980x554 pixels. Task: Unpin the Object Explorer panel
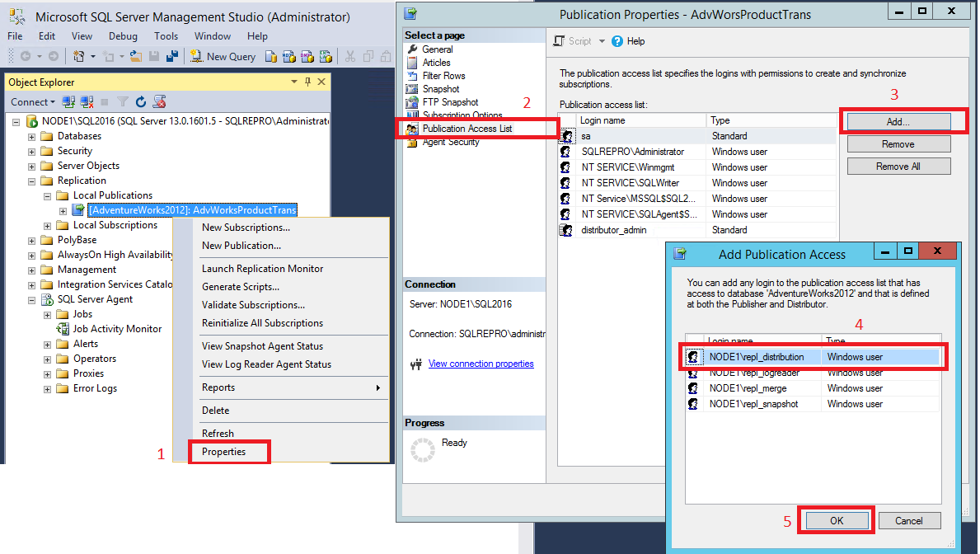pyautogui.click(x=306, y=82)
